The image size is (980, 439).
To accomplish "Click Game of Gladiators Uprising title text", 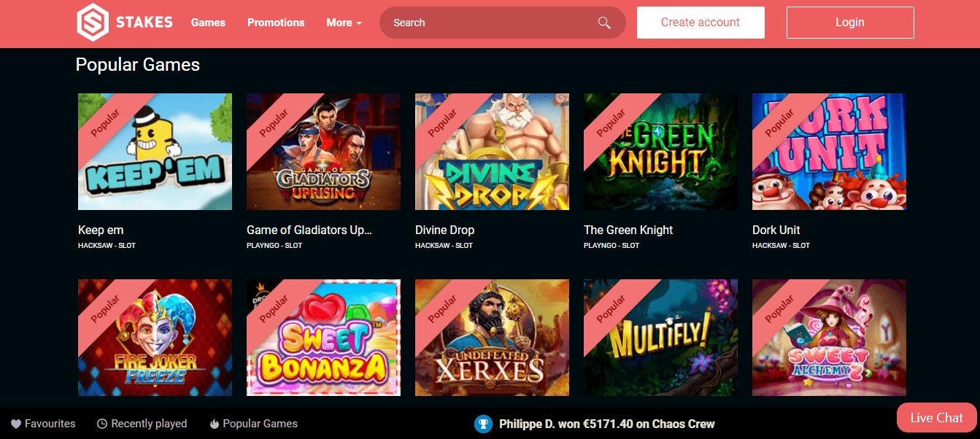I will 309,230.
